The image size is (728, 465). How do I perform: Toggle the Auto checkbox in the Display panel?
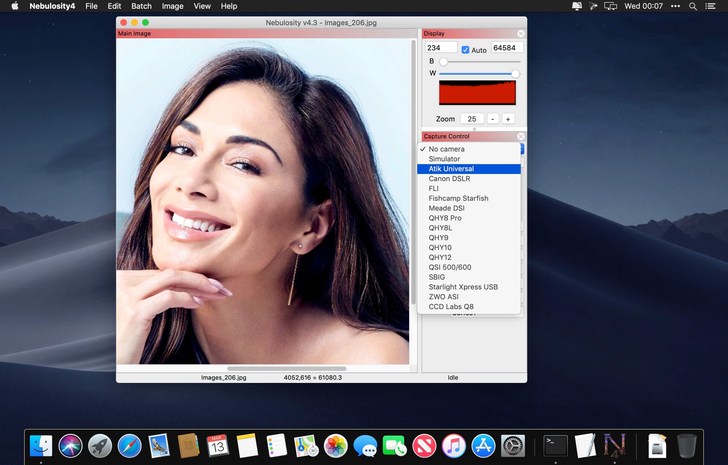click(465, 49)
